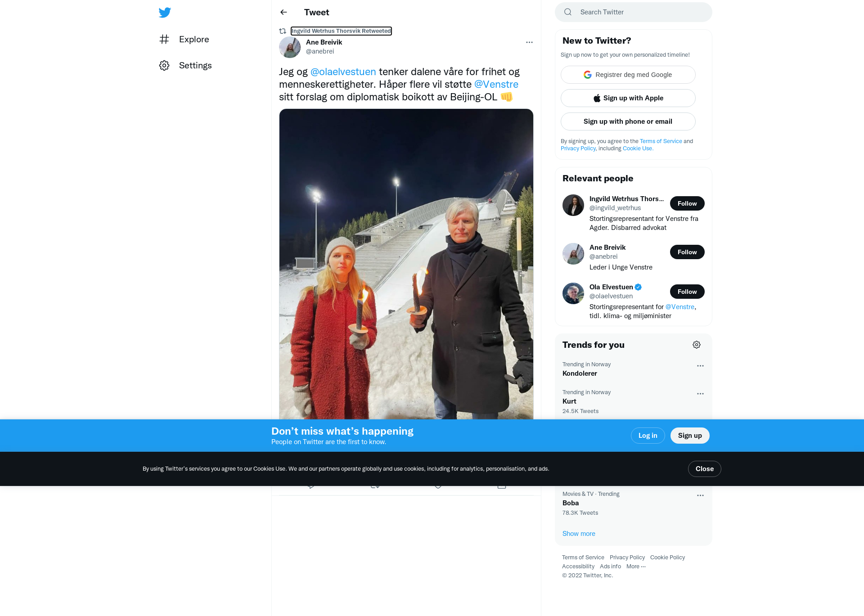The image size is (864, 616).
Task: Open footer Privacy Policy link
Action: [x=627, y=558]
